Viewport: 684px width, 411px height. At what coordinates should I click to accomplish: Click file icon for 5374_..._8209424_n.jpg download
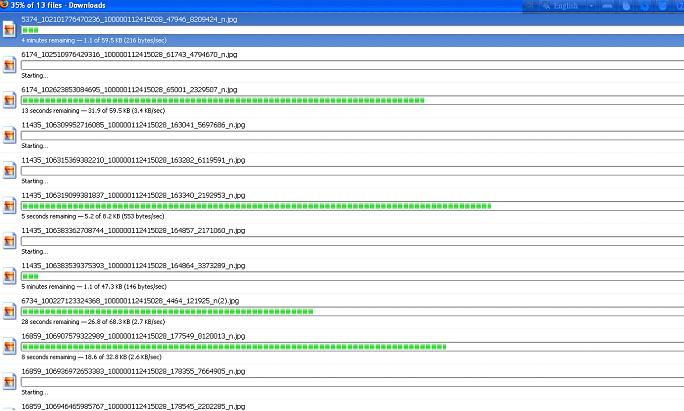[x=9, y=30]
